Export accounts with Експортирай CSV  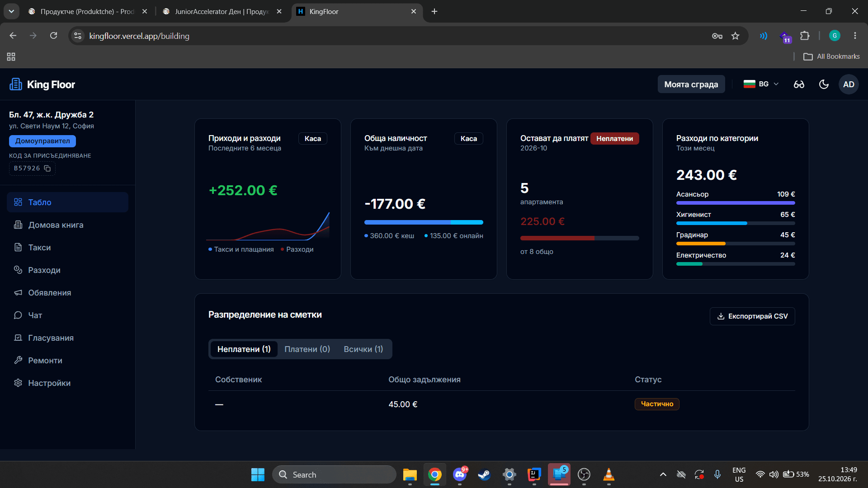(752, 316)
